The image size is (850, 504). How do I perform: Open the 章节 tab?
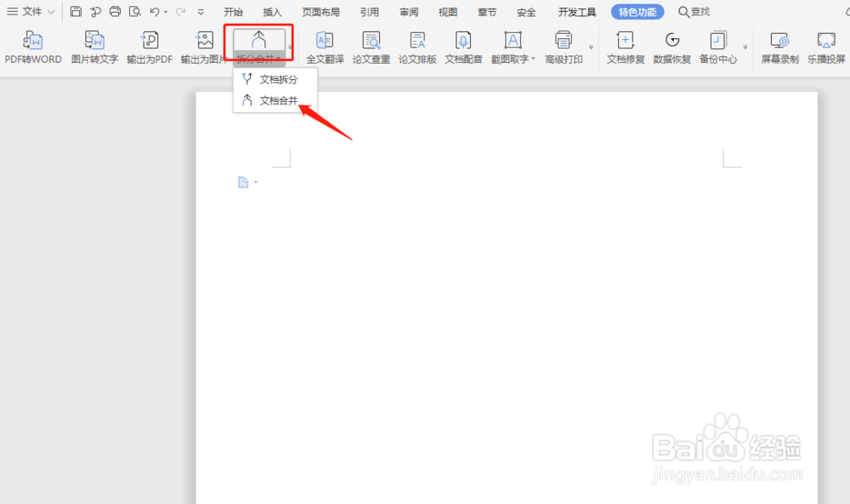pos(487,12)
